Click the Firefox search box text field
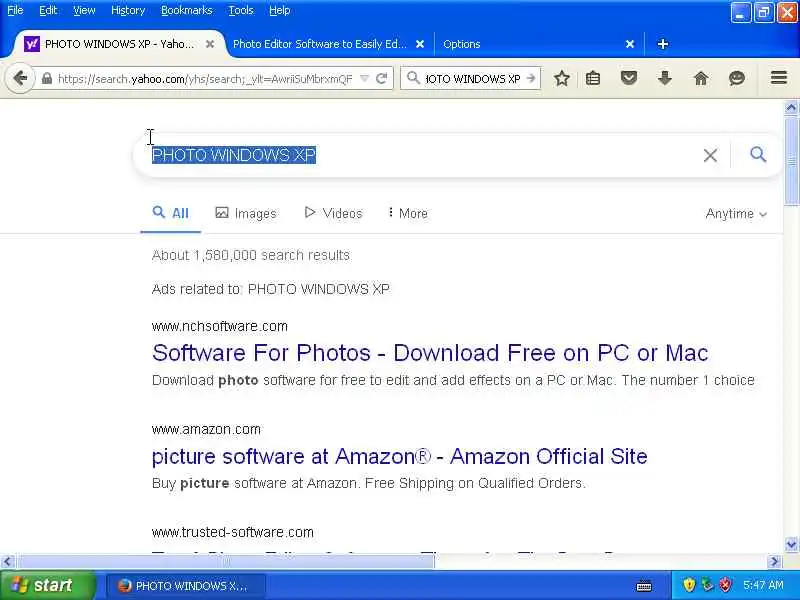800x600 pixels. click(472, 79)
